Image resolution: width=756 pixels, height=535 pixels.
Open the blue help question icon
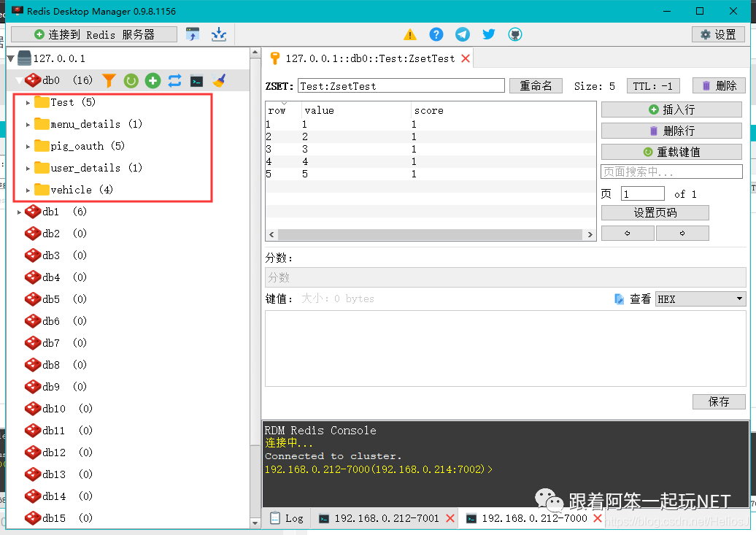click(436, 34)
